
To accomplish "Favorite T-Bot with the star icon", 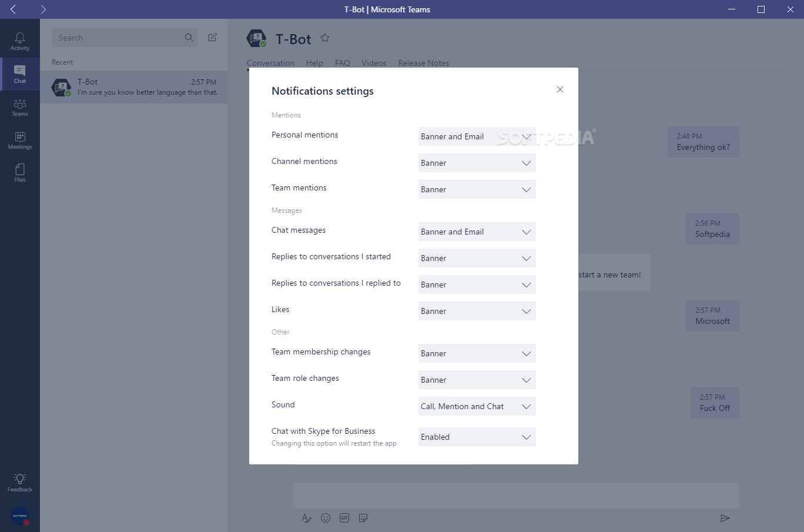I will tap(325, 38).
